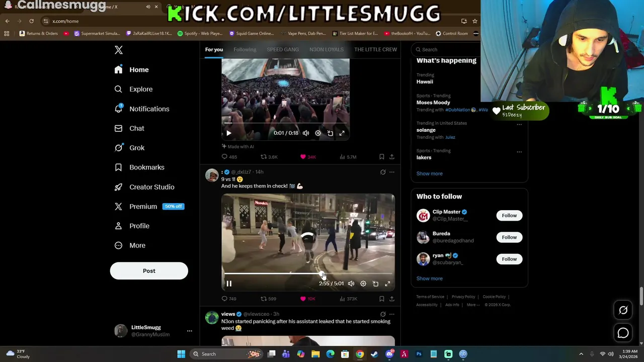Image resolution: width=644 pixels, height=362 pixels.
Task: Reply to the post with 485 comments
Action: click(229, 157)
